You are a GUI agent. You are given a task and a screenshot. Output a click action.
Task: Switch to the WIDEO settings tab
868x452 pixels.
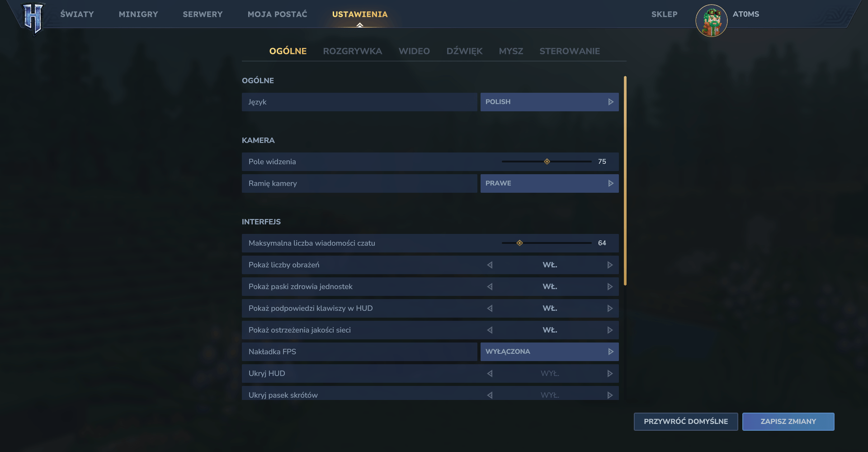pyautogui.click(x=414, y=51)
